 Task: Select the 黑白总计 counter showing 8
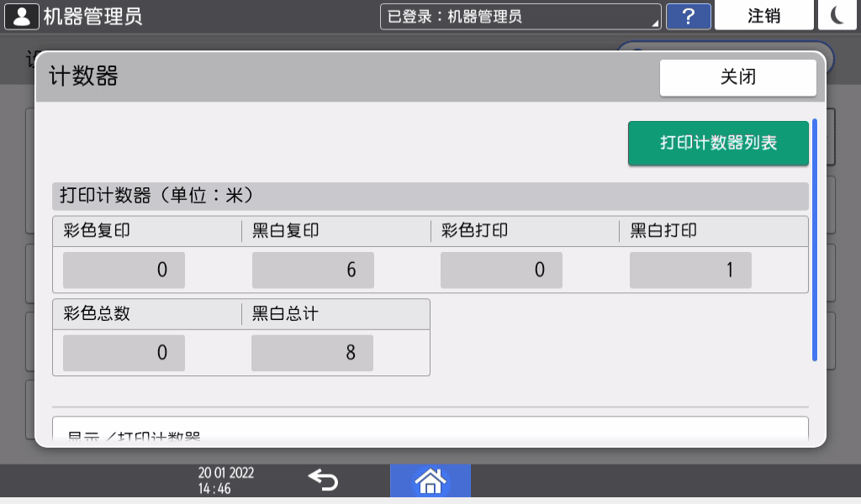point(312,353)
